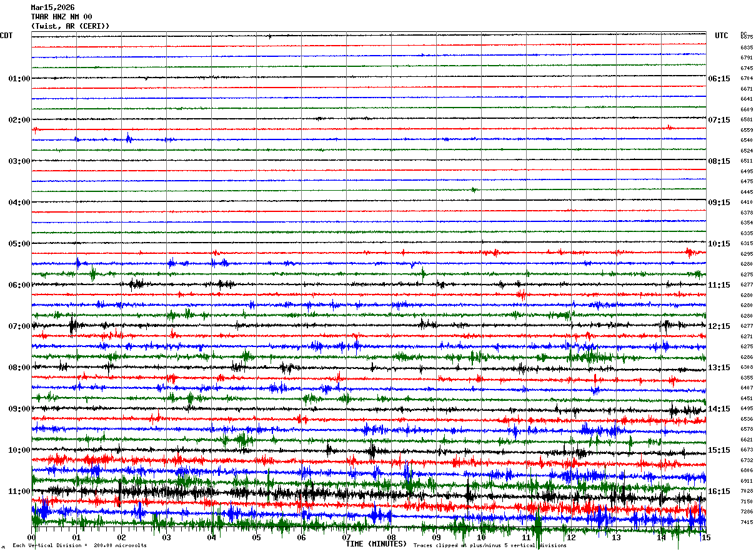Click the DC offset value 6673
The height and width of the screenshot is (554, 756).
(747, 450)
